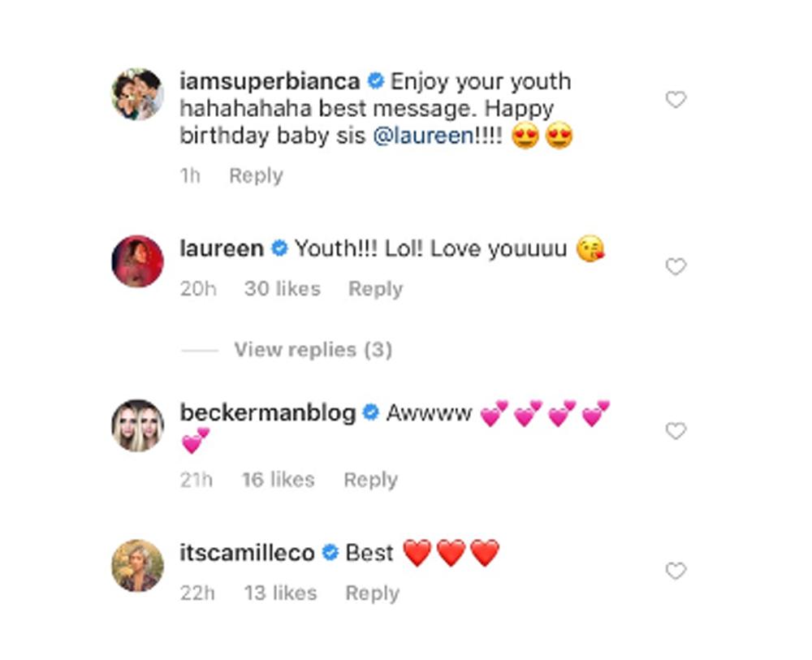Like iamsuperbianca's comment with the heart

point(676,100)
